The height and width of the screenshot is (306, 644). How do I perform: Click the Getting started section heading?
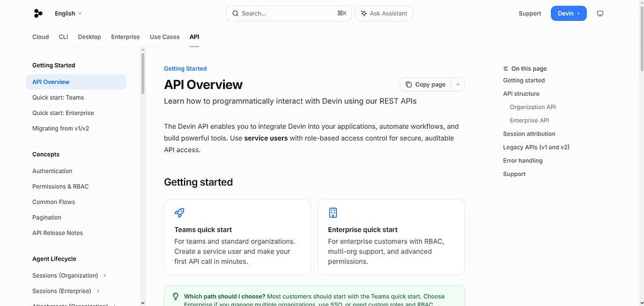click(x=198, y=182)
